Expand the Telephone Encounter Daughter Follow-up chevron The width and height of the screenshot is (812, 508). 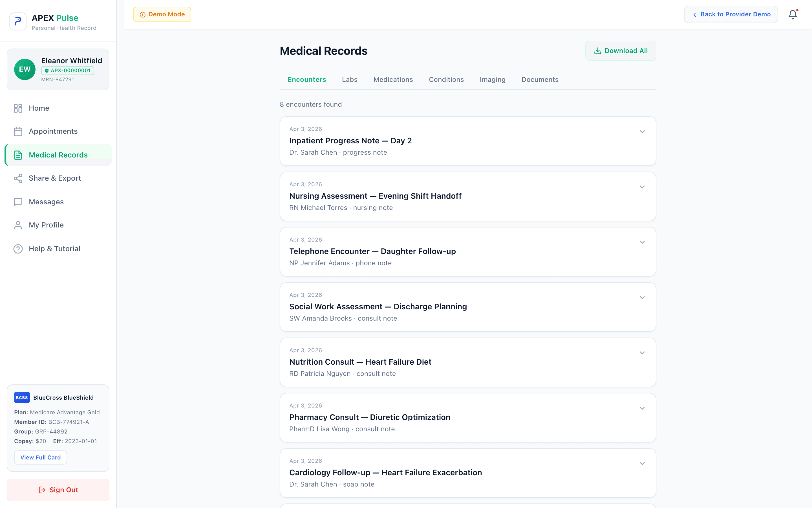coord(642,242)
